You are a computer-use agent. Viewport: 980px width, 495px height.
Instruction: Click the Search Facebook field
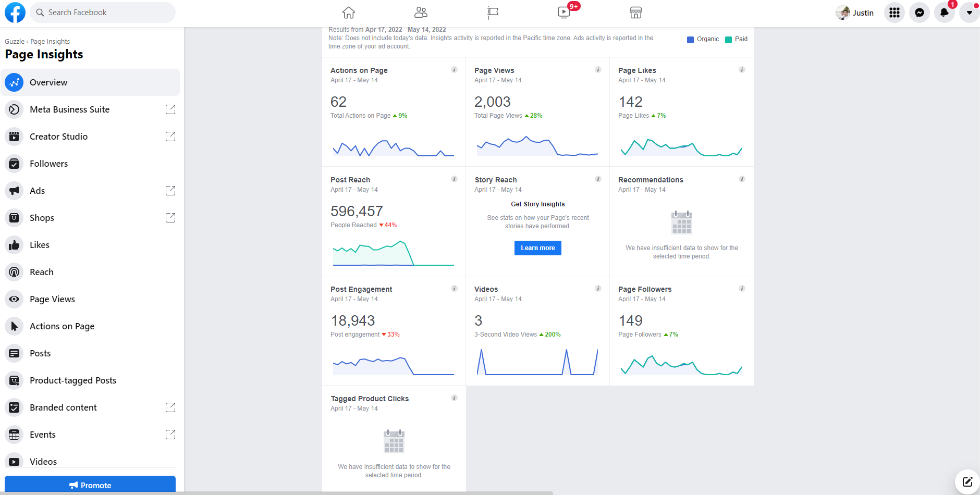[x=103, y=13]
